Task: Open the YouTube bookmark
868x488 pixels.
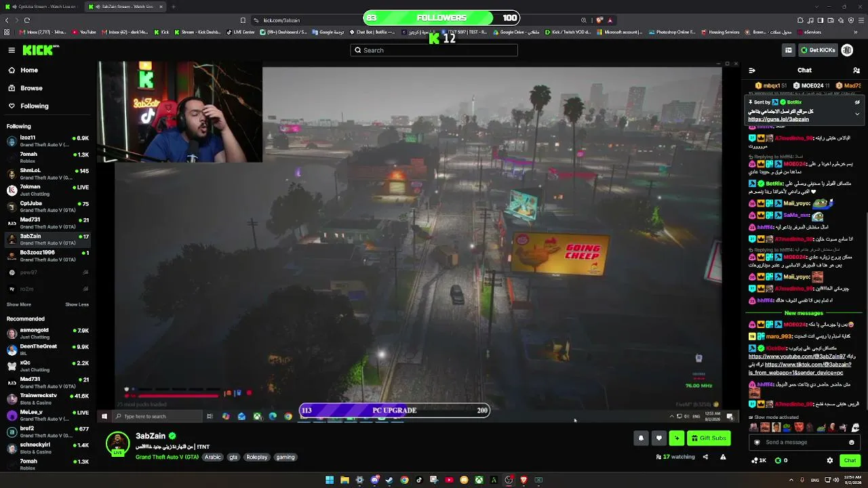Action: (x=84, y=32)
